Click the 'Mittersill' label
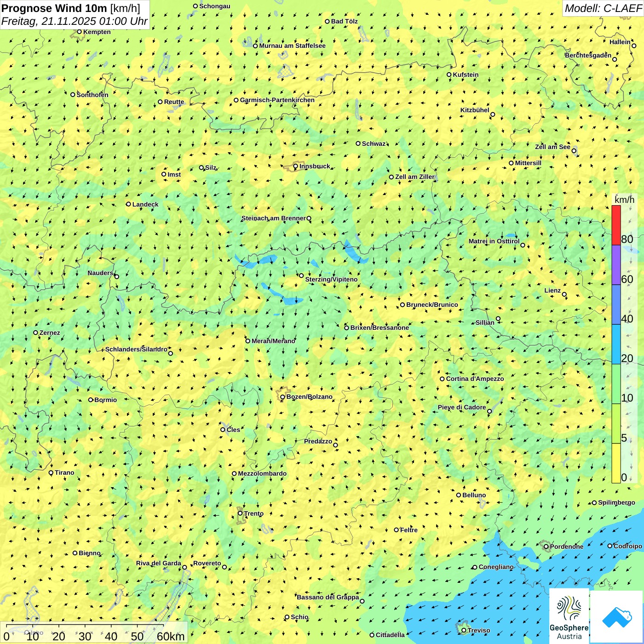 pyautogui.click(x=528, y=163)
